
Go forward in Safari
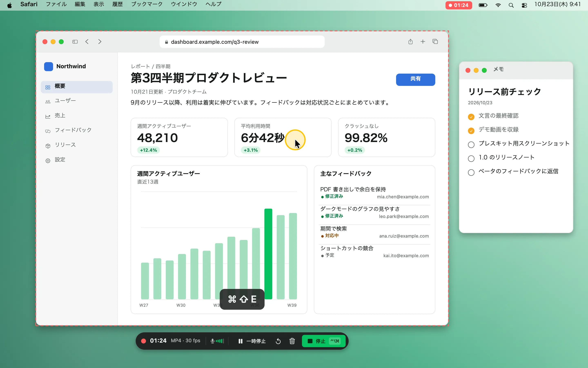pyautogui.click(x=100, y=42)
